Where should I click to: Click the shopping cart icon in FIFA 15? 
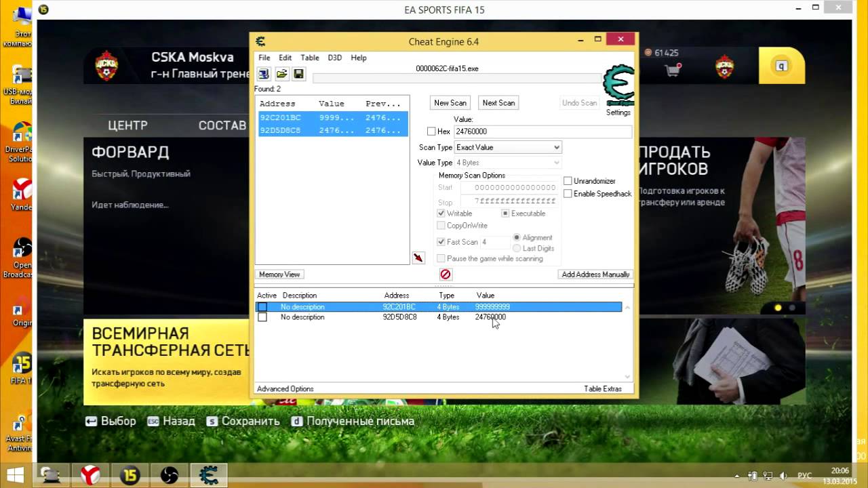673,69
